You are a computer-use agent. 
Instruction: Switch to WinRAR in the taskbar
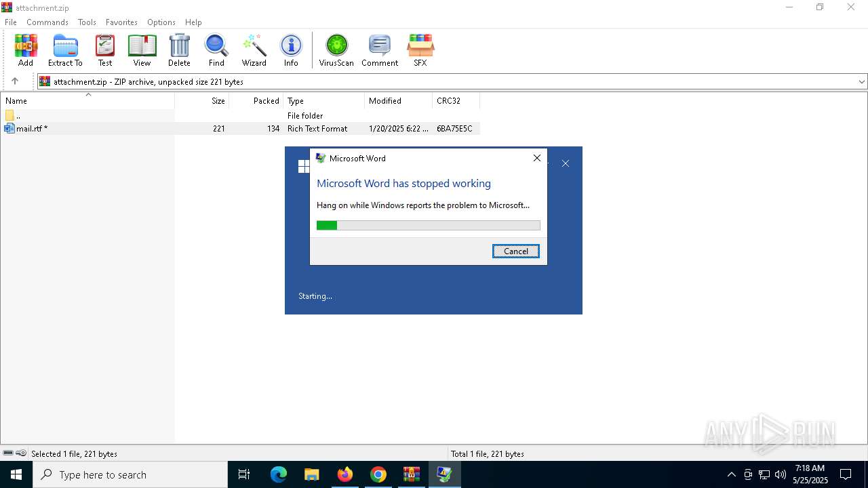pos(412,474)
